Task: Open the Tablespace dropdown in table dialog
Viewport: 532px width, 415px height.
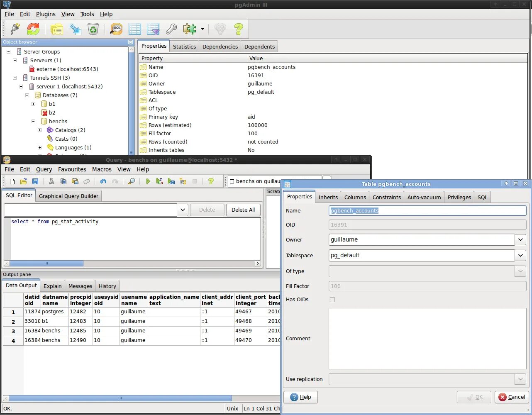Action: point(521,256)
